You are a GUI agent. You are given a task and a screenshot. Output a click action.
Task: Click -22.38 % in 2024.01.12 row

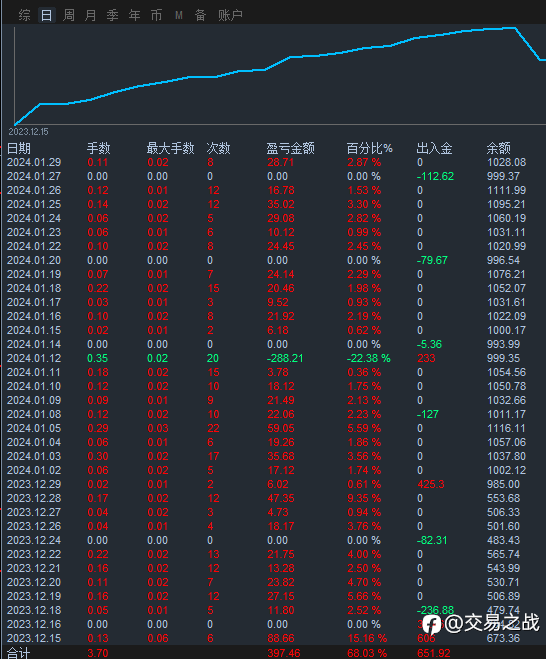pyautogui.click(x=368, y=358)
